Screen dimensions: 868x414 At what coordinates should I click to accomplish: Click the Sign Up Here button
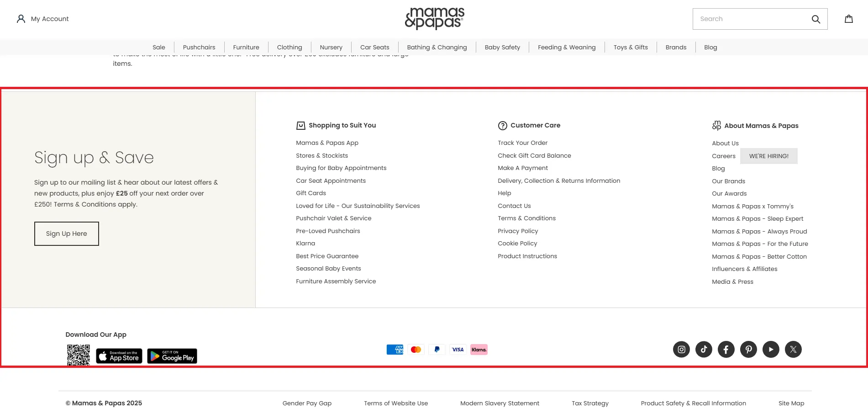(67, 234)
